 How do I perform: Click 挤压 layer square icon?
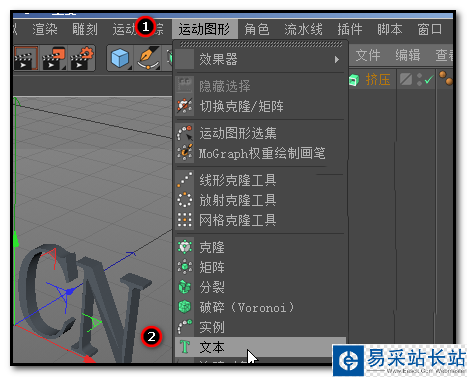(406, 79)
